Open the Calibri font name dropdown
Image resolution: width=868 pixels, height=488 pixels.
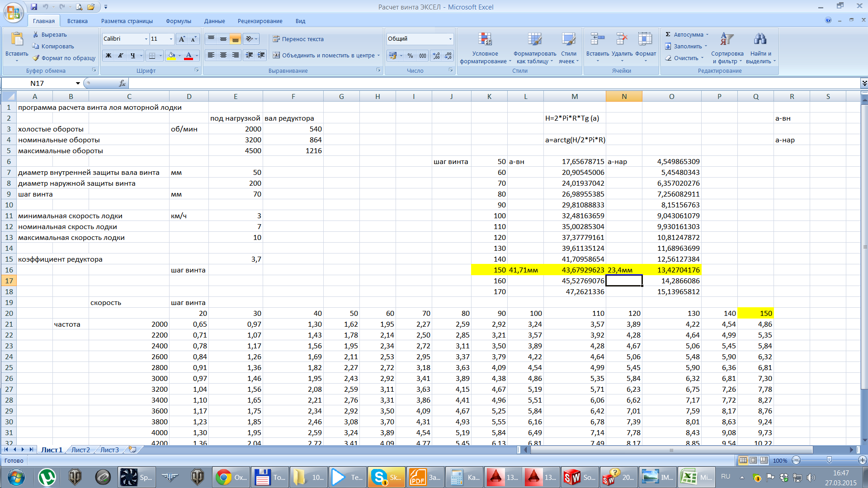pyautogui.click(x=146, y=39)
